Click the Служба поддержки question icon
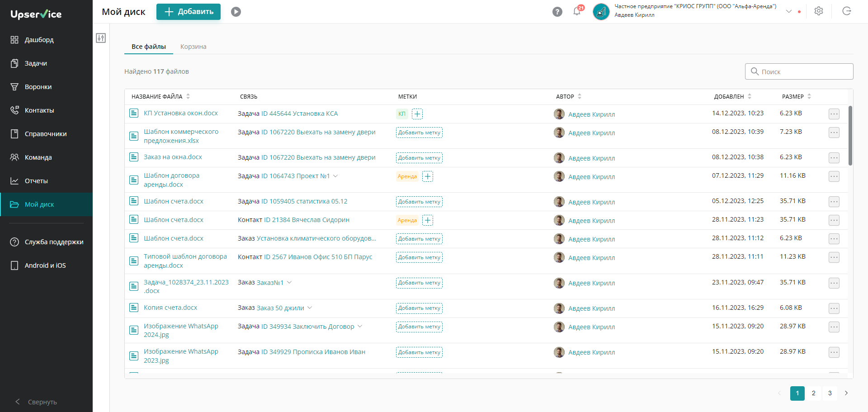This screenshot has width=868, height=412. (14, 242)
